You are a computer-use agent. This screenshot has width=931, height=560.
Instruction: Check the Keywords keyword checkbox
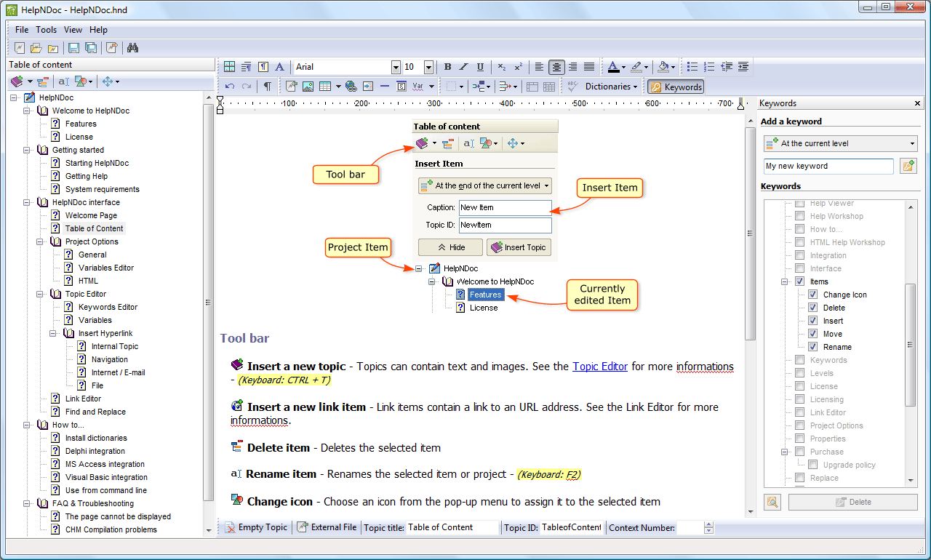[800, 360]
